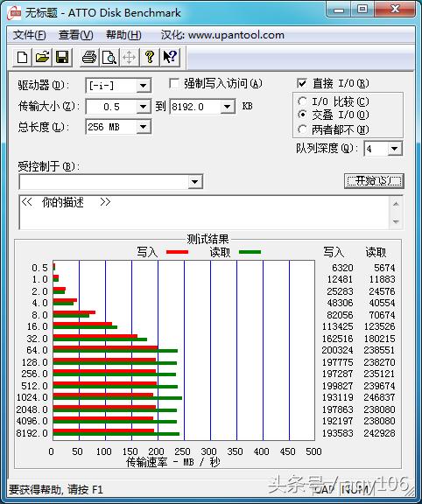Select I/O 比较 radio option
This screenshot has height=504, width=422.
click(302, 101)
